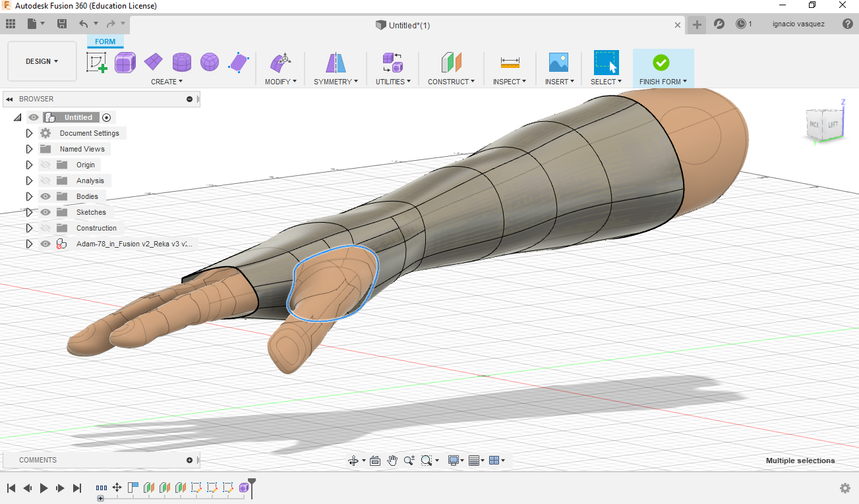This screenshot has width=859, height=504.
Task: Open ignacio vasquez account menu
Action: pos(798,24)
